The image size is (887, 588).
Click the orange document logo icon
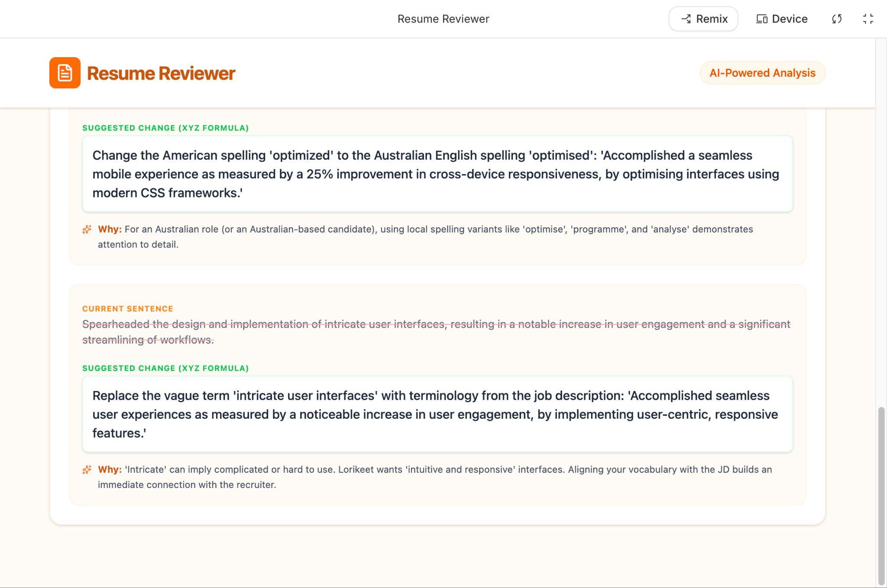65,73
